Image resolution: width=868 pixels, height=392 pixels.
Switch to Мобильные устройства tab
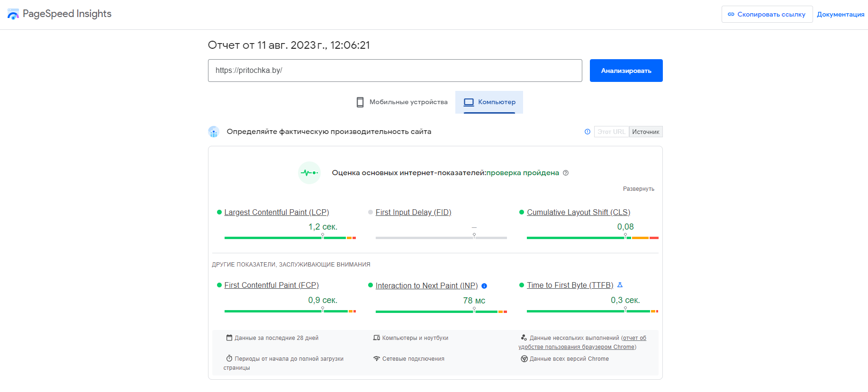[x=402, y=102]
